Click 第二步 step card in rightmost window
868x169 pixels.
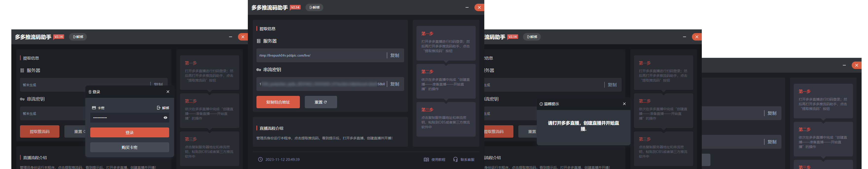tap(823, 139)
